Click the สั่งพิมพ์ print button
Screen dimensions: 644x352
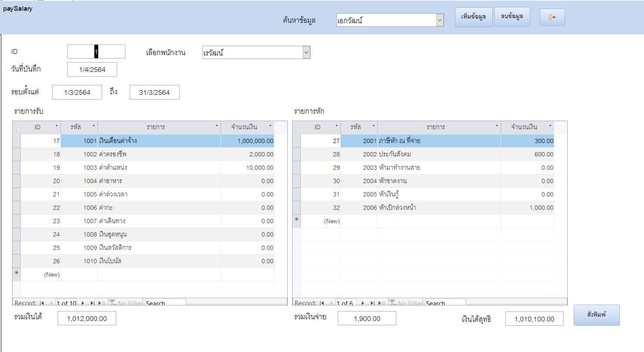pyautogui.click(x=597, y=315)
